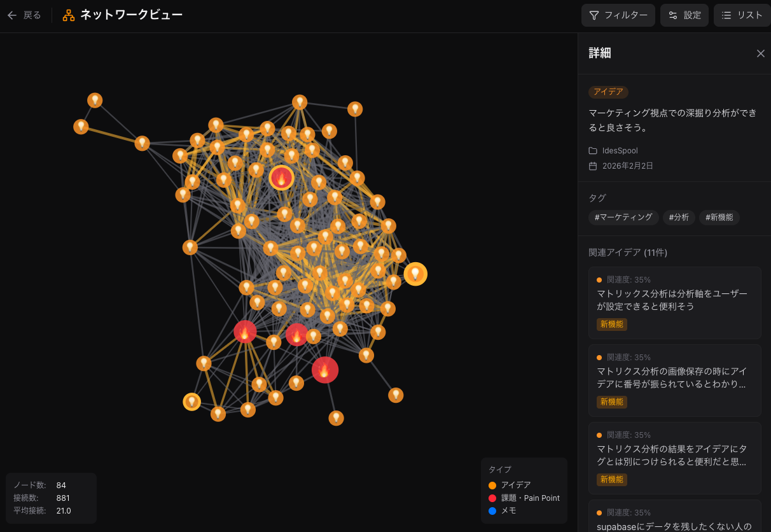Click the #新機能 tag
Image resolution: width=771 pixels, height=532 pixels.
tap(719, 217)
